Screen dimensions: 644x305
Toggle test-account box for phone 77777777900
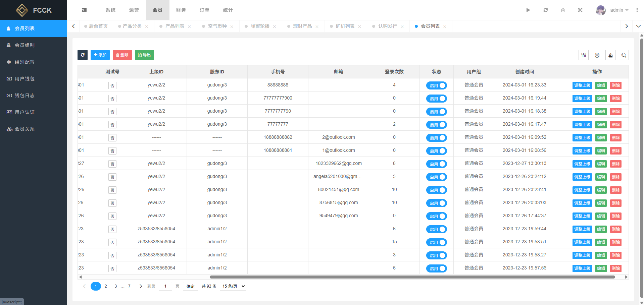(x=112, y=99)
